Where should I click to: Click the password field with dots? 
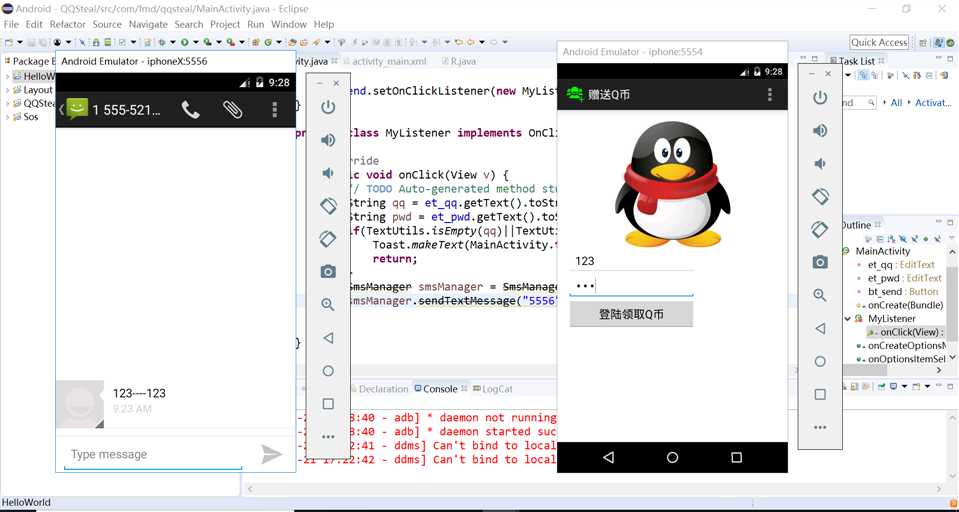coord(631,286)
